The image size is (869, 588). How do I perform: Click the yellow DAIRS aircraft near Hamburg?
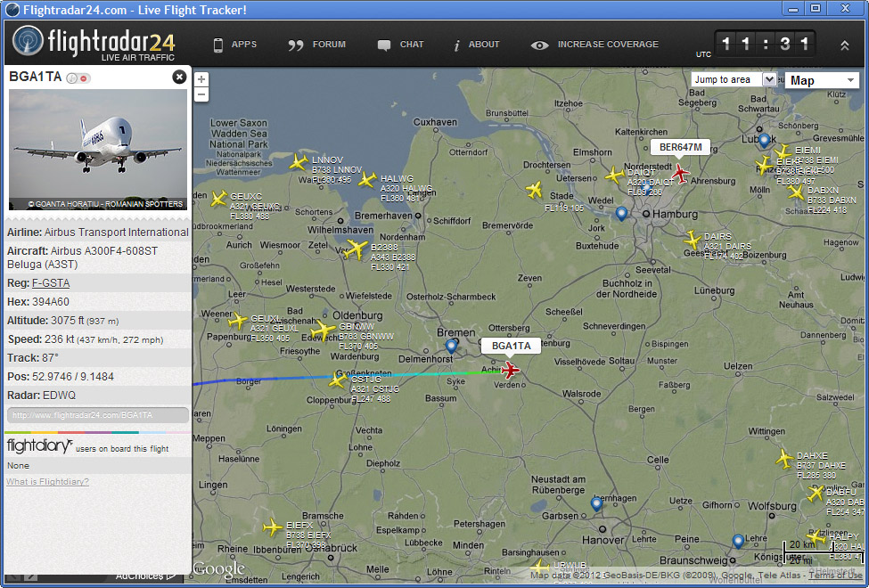coord(693,240)
